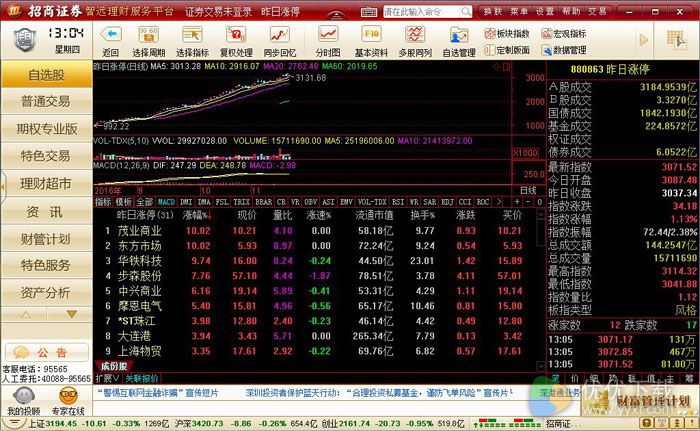Click the search magnifier icon
The height and width of the screenshot is (431, 700).
465,11
